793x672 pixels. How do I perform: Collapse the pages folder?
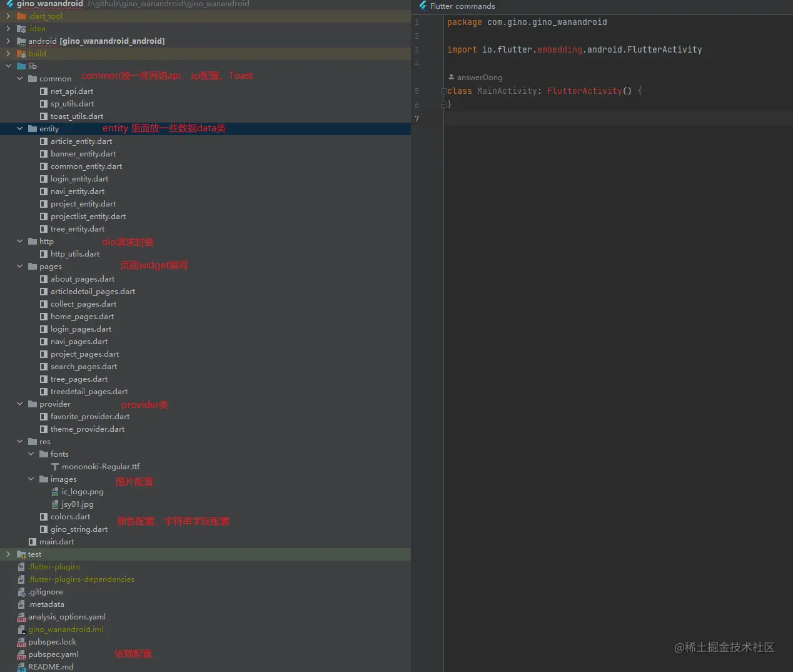click(19, 267)
